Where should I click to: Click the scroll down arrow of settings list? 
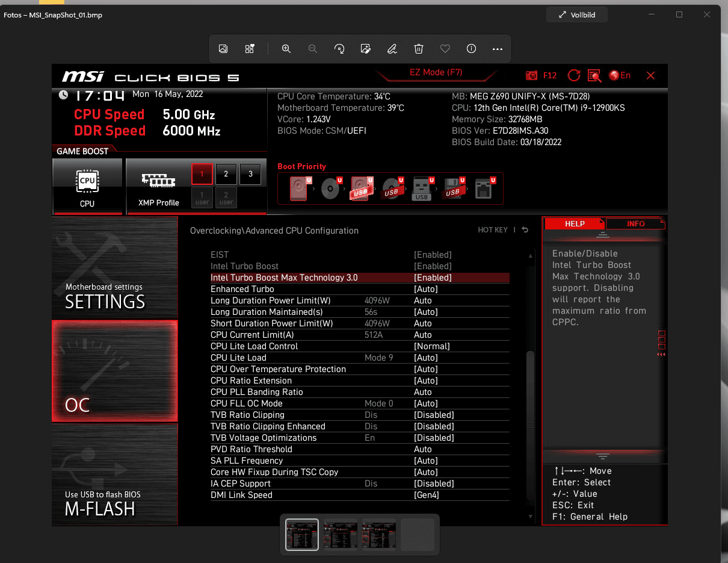click(x=530, y=517)
